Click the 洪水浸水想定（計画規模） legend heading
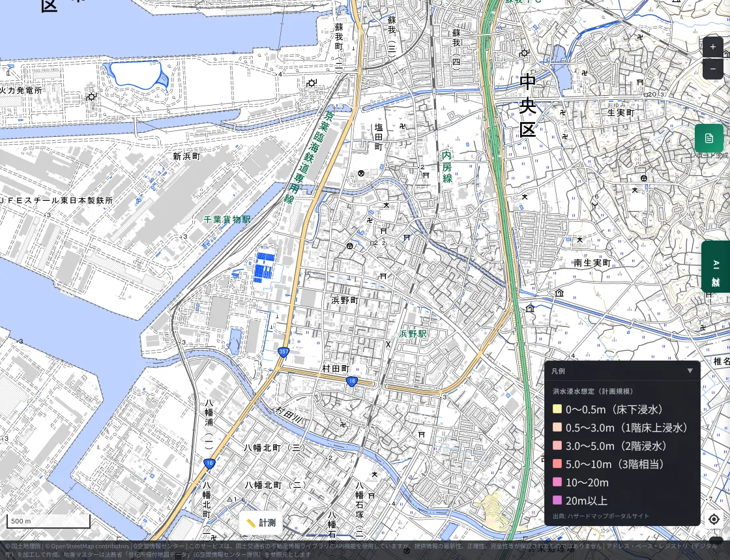This screenshot has height=560, width=730. tap(593, 392)
